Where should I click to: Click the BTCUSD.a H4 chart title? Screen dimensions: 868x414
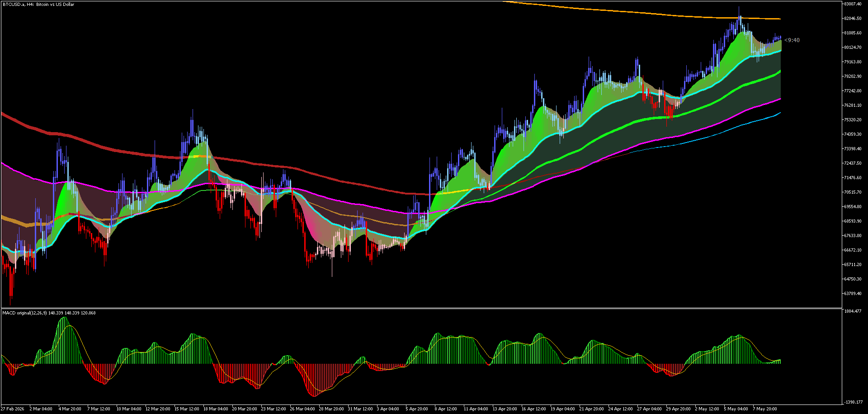click(x=38, y=4)
